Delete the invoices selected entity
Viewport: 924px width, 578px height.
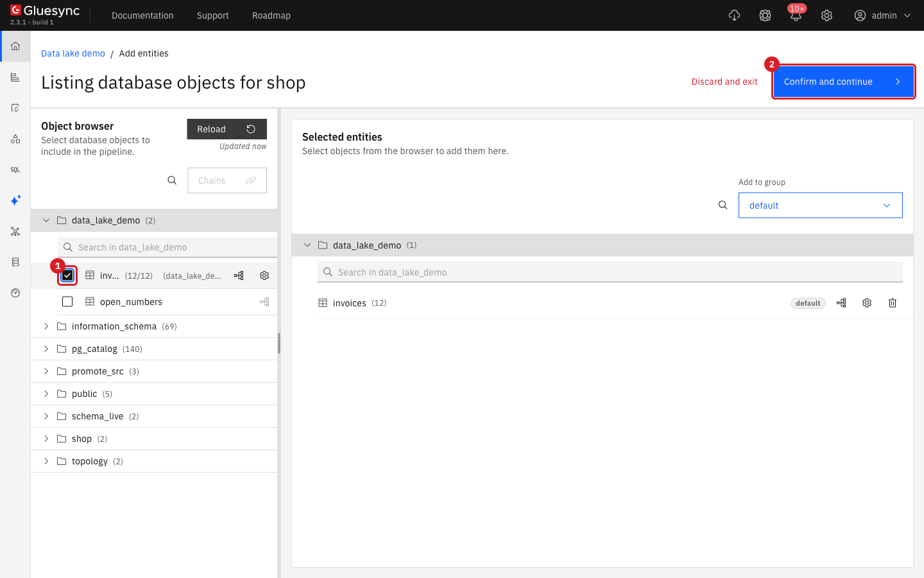point(893,303)
